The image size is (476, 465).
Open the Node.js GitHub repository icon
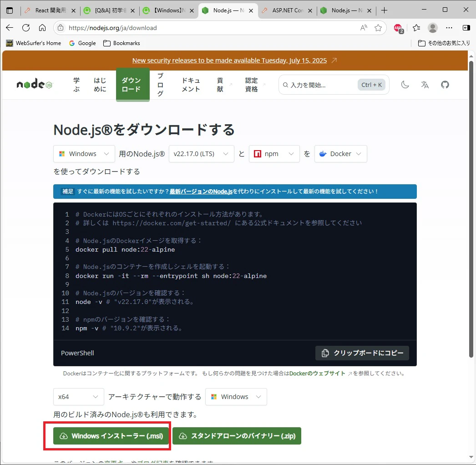tap(445, 84)
